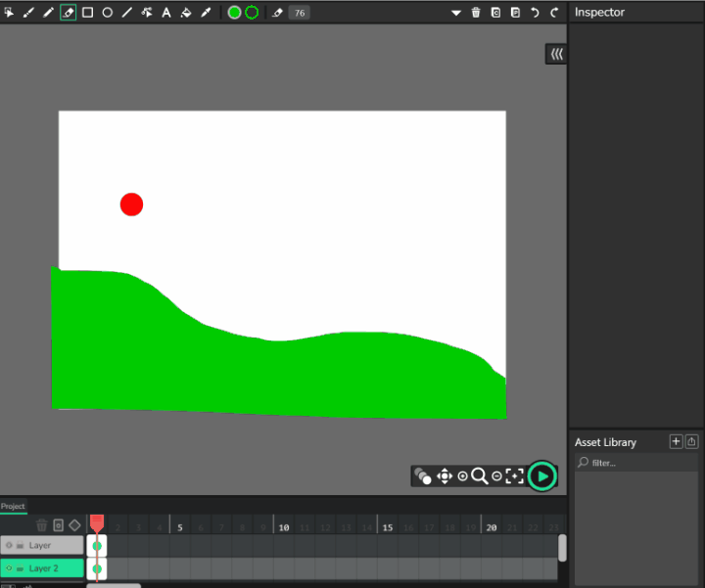Open the Project tab

(13, 506)
